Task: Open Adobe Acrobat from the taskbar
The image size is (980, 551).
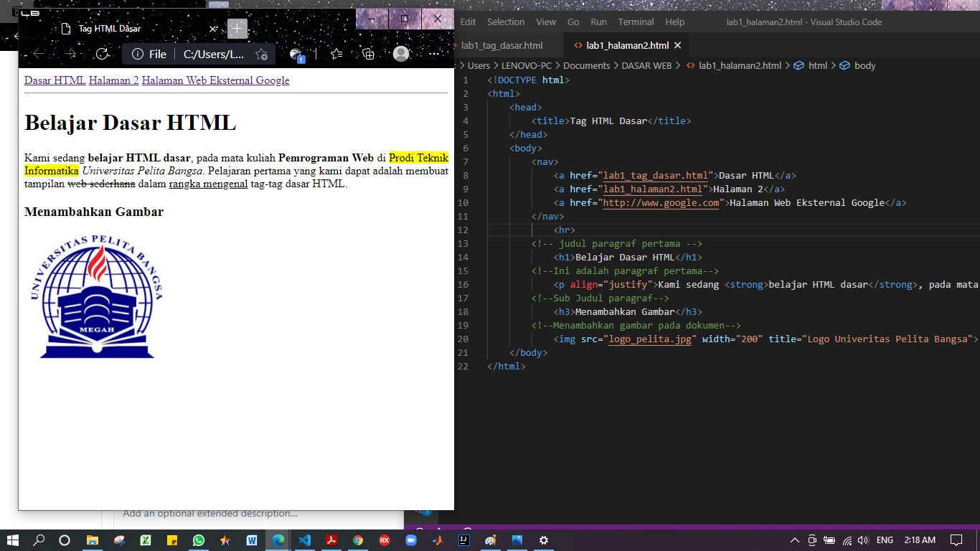Action: [x=331, y=540]
